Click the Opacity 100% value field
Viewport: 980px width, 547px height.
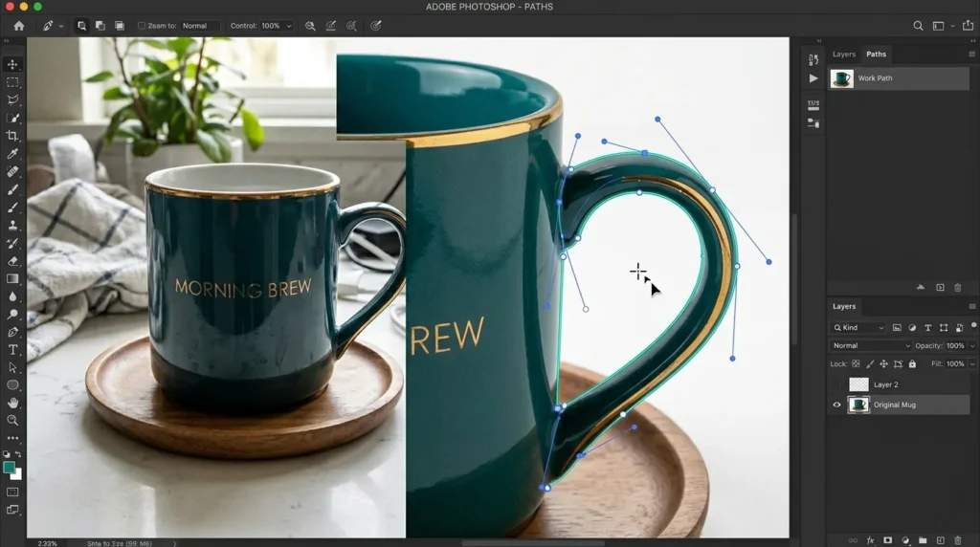[x=955, y=346]
